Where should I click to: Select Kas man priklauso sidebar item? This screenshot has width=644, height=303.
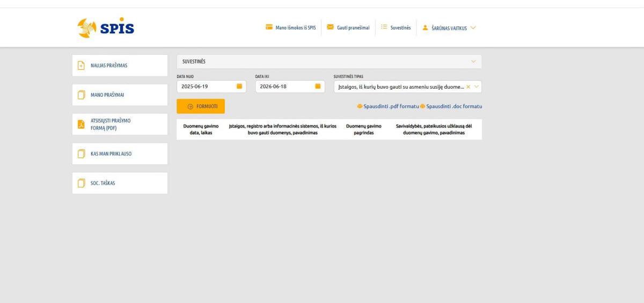[x=120, y=154]
